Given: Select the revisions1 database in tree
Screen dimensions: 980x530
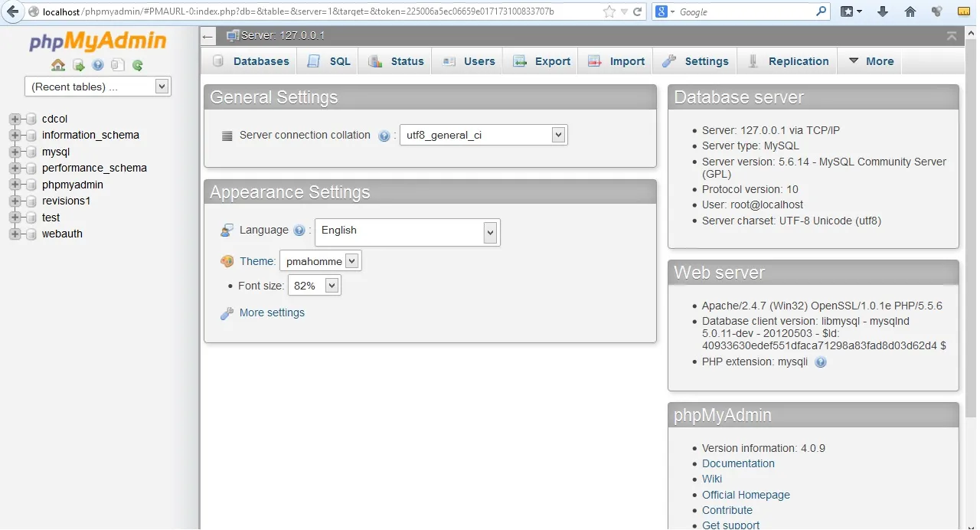Looking at the screenshot, I should tap(66, 201).
